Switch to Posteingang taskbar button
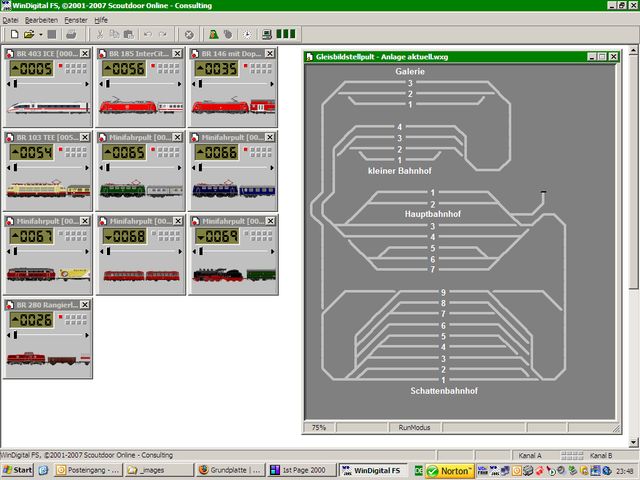This screenshot has width=640, height=480. pyautogui.click(x=87, y=470)
